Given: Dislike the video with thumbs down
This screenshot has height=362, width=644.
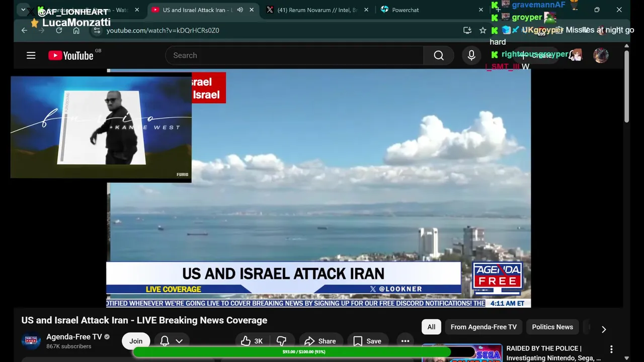Looking at the screenshot, I should click(x=281, y=341).
